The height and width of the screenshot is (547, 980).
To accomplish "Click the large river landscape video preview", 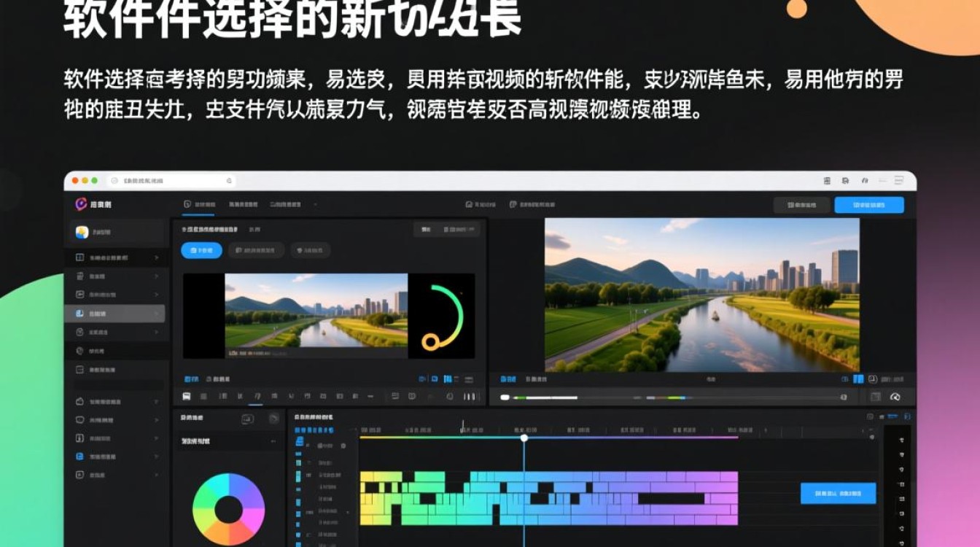I will [x=701, y=295].
